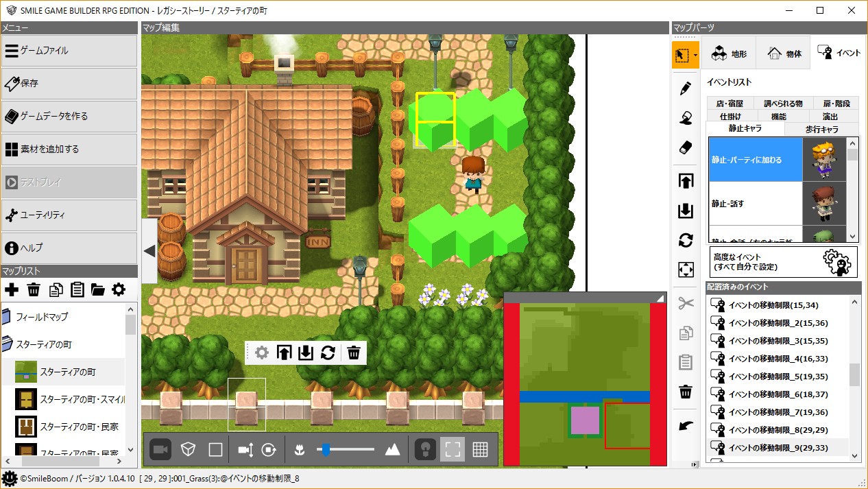This screenshot has height=489, width=868.
Task: Open the 歩行キャラ tab
Action: (820, 129)
